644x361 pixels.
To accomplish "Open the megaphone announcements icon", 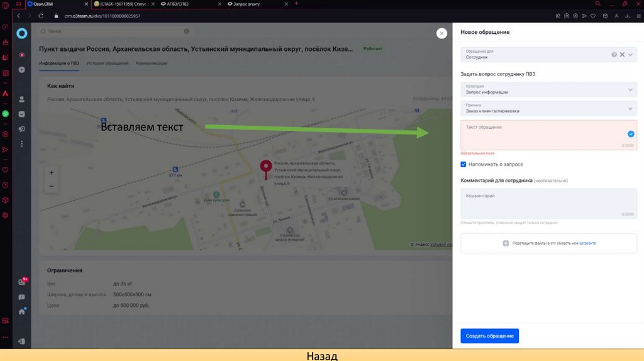I will tap(22, 129).
